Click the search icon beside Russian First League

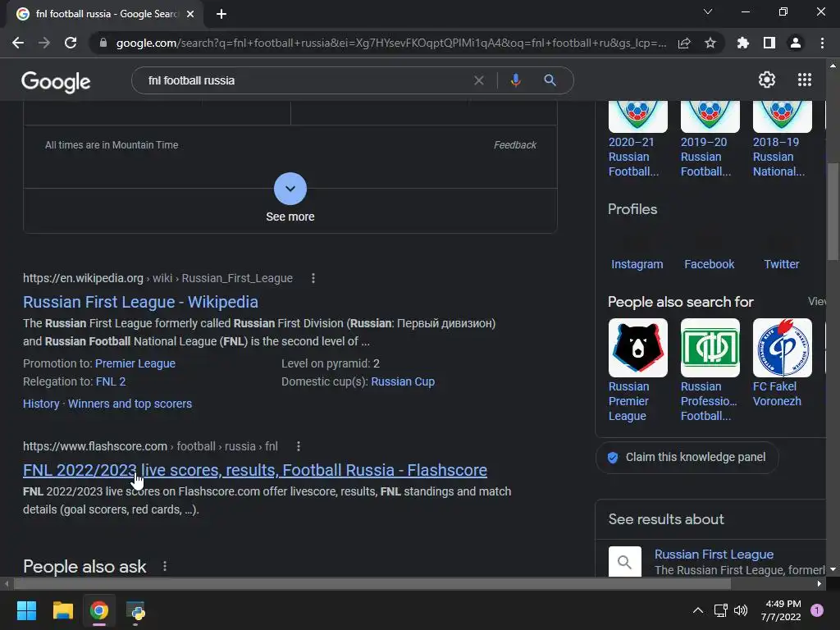[624, 561]
